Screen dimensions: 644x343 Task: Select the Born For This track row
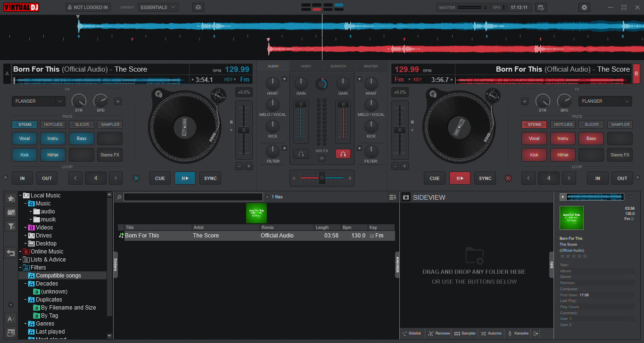tap(256, 236)
